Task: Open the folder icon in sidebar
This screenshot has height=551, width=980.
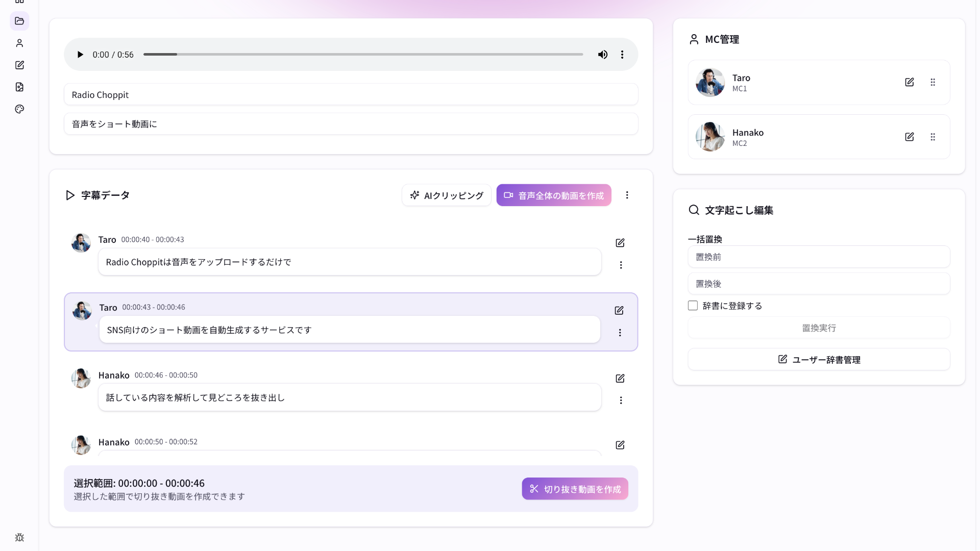Action: click(x=19, y=21)
